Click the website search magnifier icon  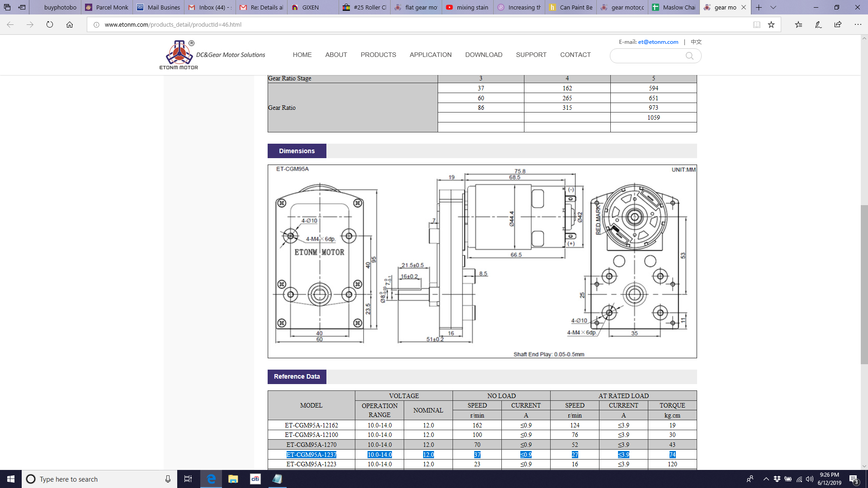(689, 56)
